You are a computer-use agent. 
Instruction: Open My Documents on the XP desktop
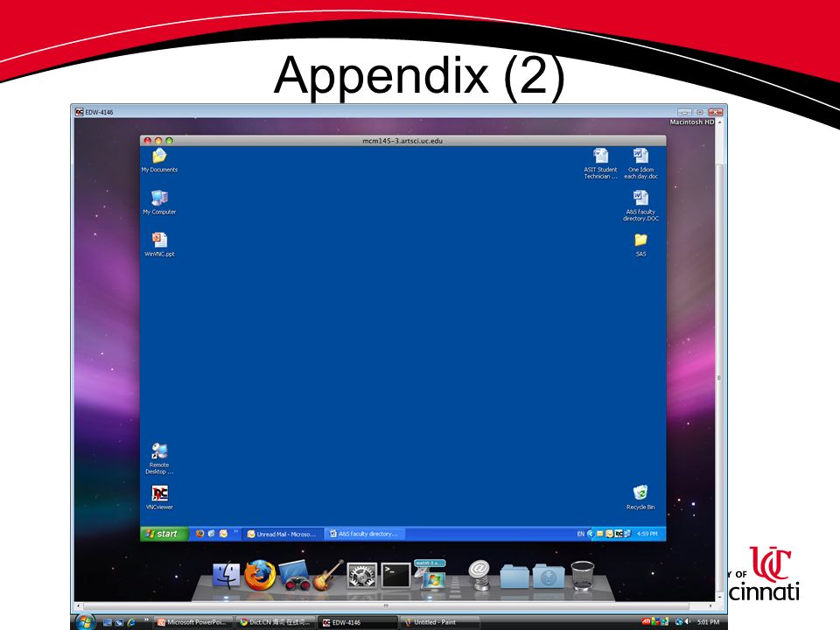click(159, 159)
